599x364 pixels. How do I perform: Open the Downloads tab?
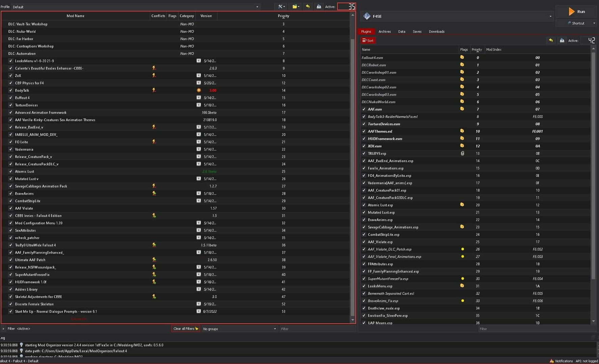pos(436,32)
